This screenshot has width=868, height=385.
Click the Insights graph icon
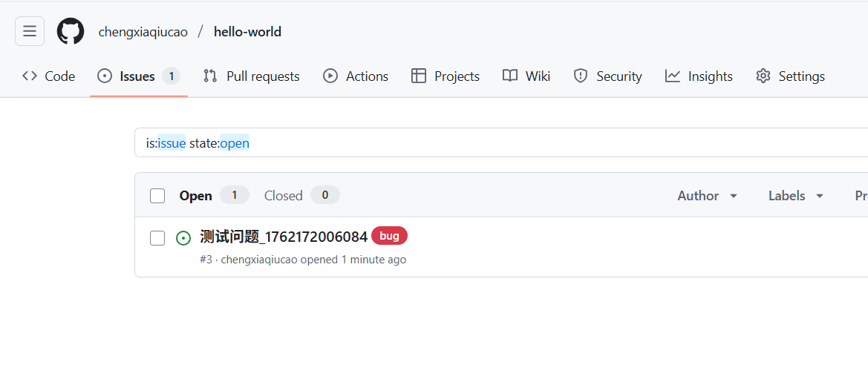[673, 76]
